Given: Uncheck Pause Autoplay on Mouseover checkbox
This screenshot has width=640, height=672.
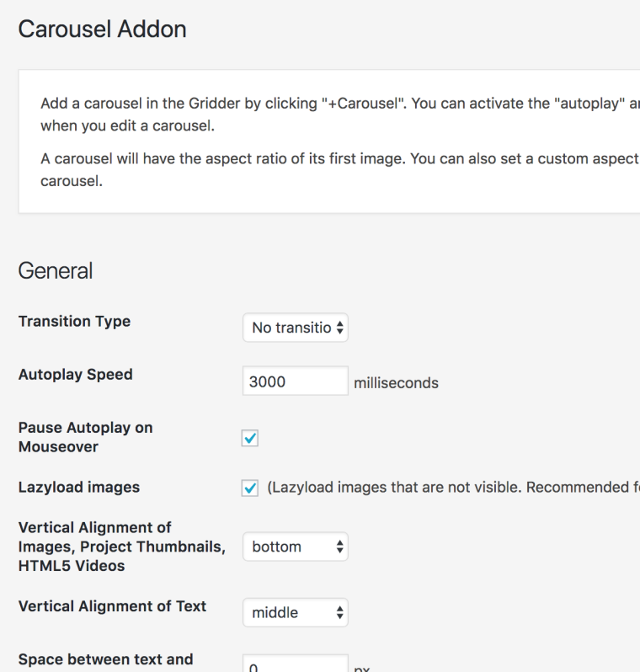Looking at the screenshot, I should click(250, 438).
